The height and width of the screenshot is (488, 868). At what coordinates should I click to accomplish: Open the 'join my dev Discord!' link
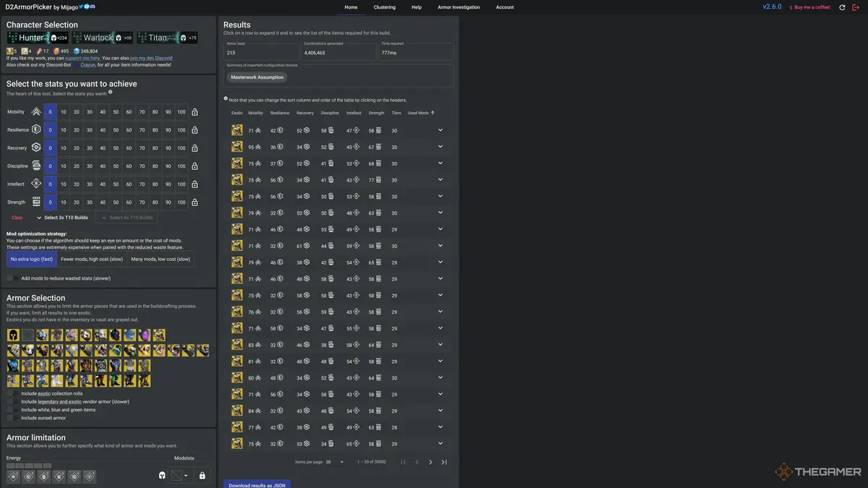151,58
